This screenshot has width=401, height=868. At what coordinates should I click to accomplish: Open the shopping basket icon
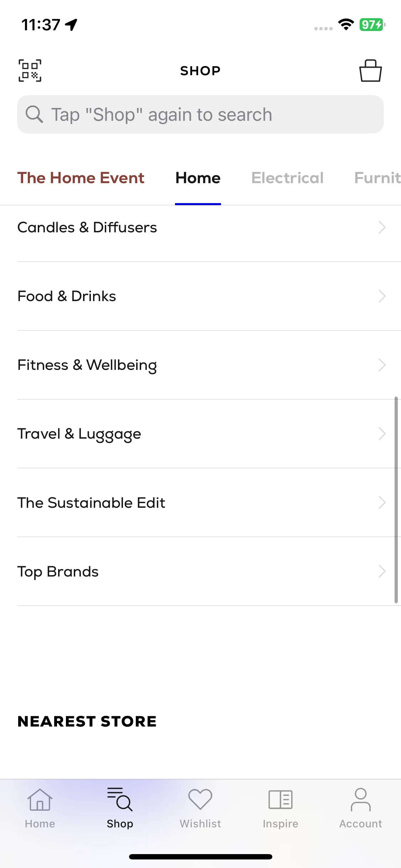coord(370,71)
